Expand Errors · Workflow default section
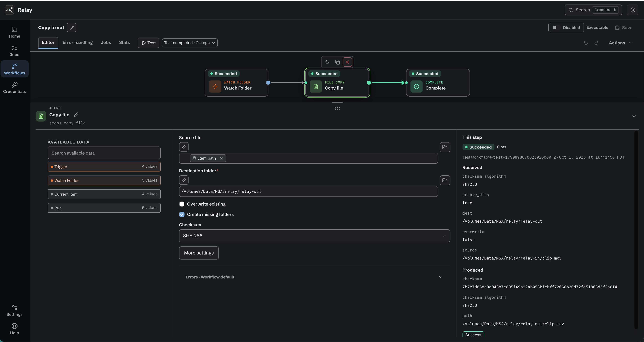Screen dimensions: 644x342 (314, 277)
